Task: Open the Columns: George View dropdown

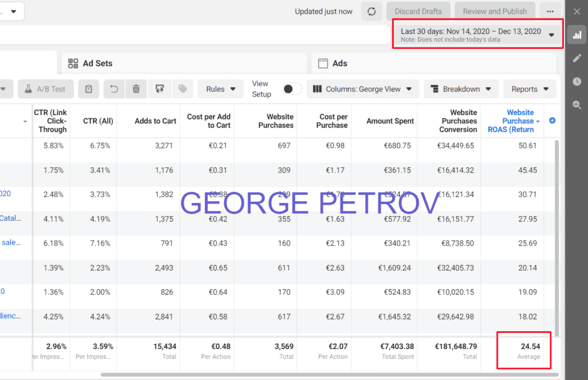Action: pos(363,89)
